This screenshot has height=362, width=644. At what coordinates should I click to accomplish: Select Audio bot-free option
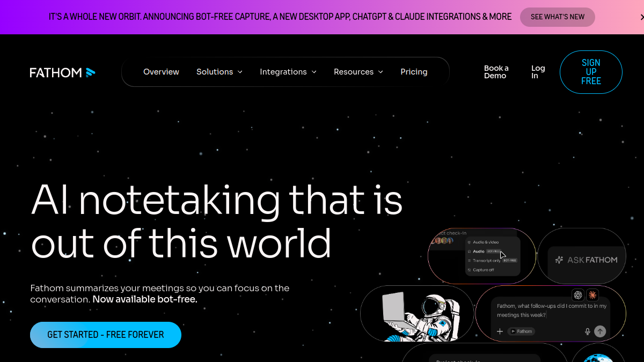click(x=485, y=251)
